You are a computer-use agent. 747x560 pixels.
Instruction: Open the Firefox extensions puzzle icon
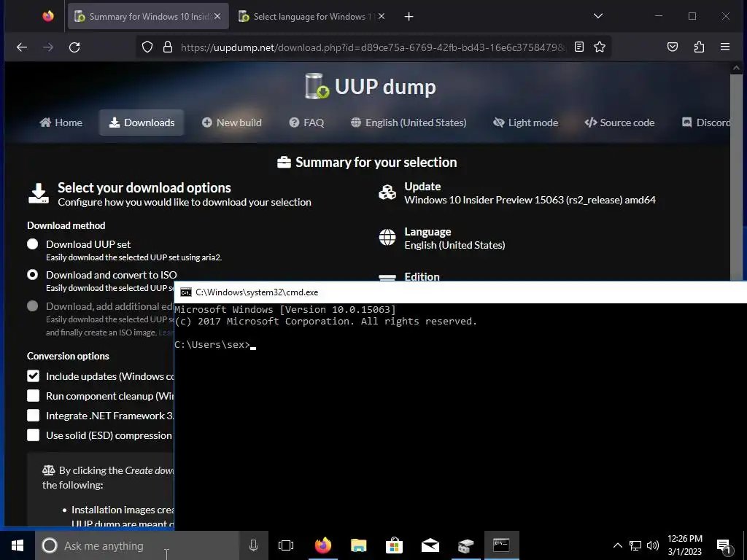coord(699,47)
